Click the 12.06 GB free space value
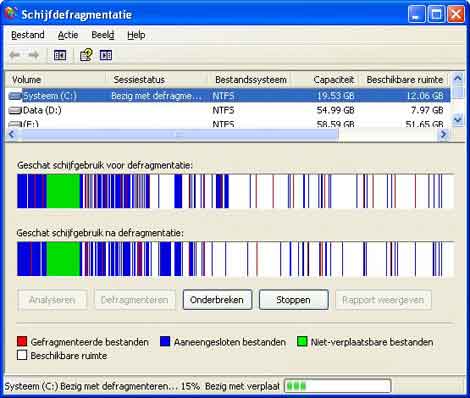Screen dimensions: 470x398 click(x=425, y=96)
